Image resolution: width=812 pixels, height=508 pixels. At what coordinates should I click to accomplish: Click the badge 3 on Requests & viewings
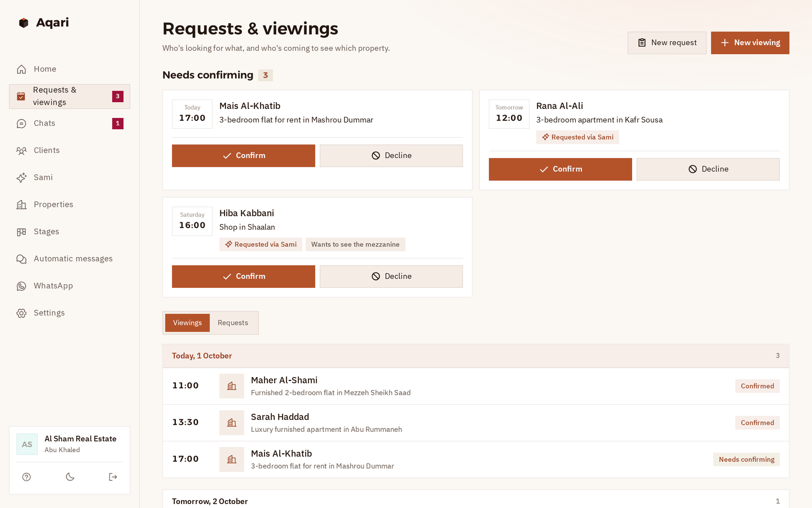[118, 97]
